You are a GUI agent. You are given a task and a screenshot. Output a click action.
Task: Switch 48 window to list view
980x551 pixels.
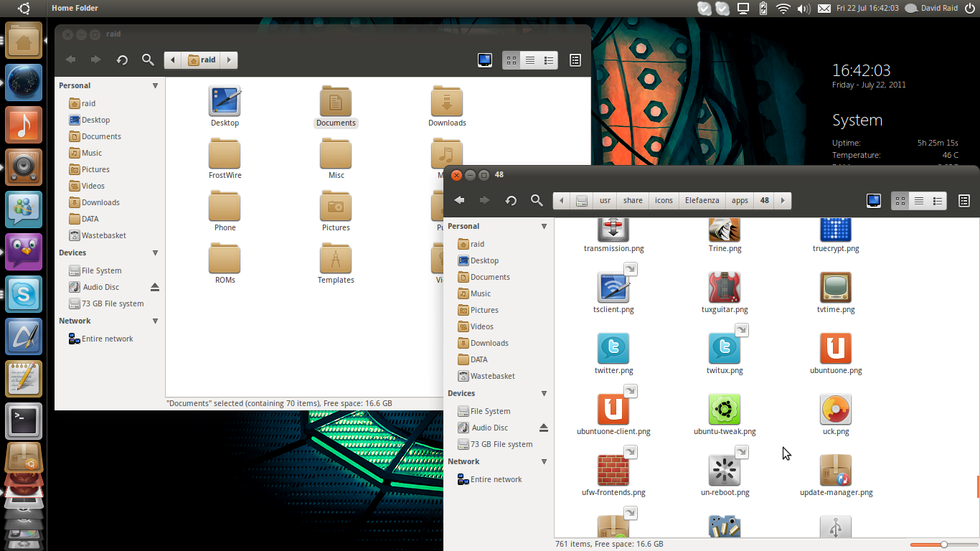click(x=919, y=201)
